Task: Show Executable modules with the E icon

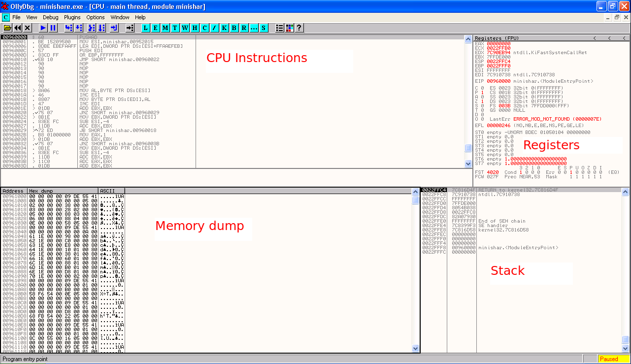Action: pyautogui.click(x=156, y=28)
